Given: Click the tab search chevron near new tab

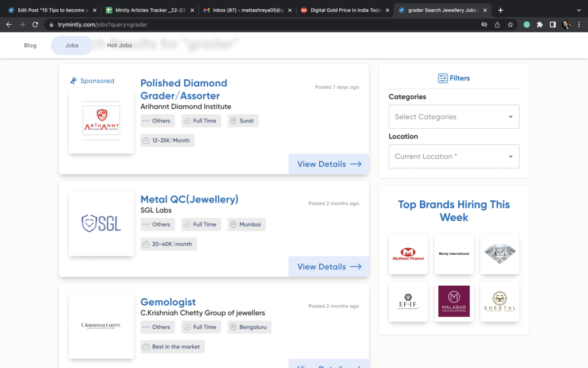Looking at the screenshot, I should coord(578,10).
